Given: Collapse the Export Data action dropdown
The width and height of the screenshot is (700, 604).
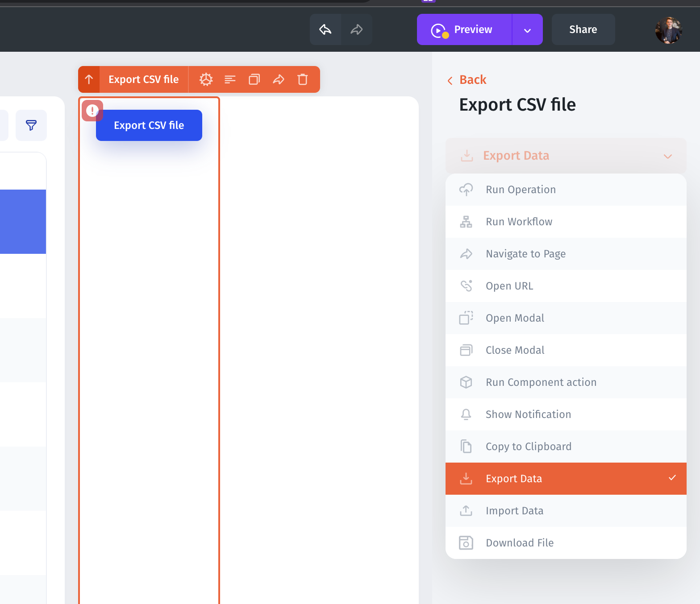Looking at the screenshot, I should (x=566, y=156).
